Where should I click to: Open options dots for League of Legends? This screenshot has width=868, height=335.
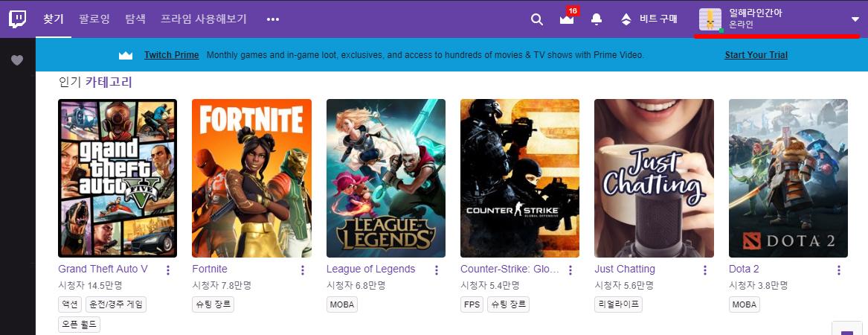click(x=436, y=270)
